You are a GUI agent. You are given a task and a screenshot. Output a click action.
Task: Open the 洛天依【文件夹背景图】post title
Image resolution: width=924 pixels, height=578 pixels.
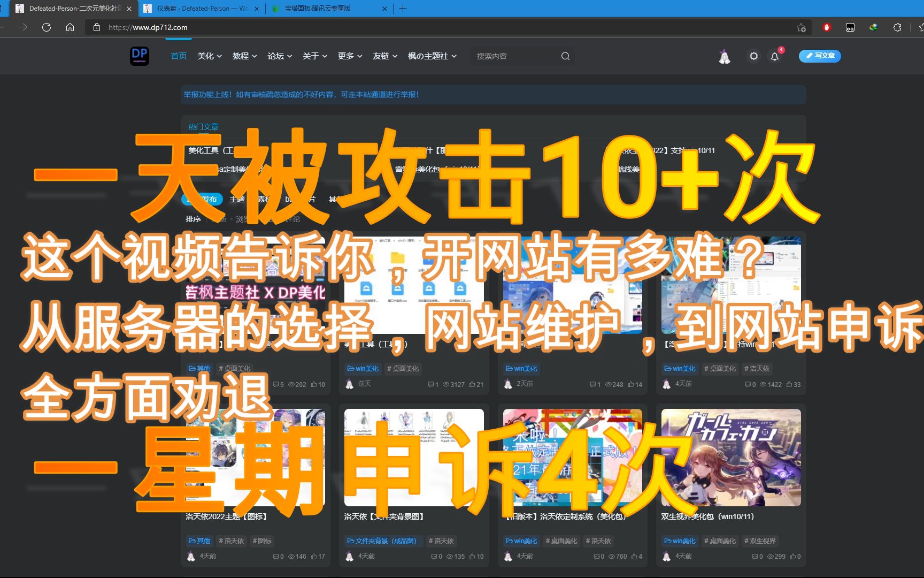(384, 516)
